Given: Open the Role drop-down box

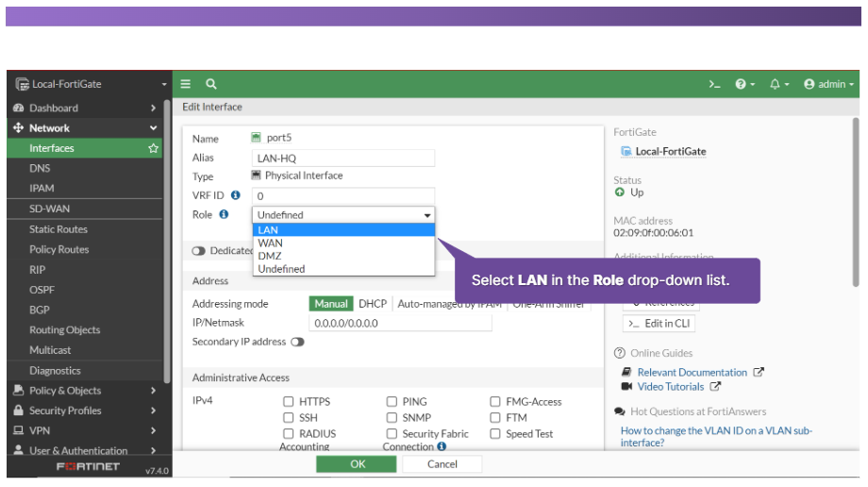Looking at the screenshot, I should (343, 214).
